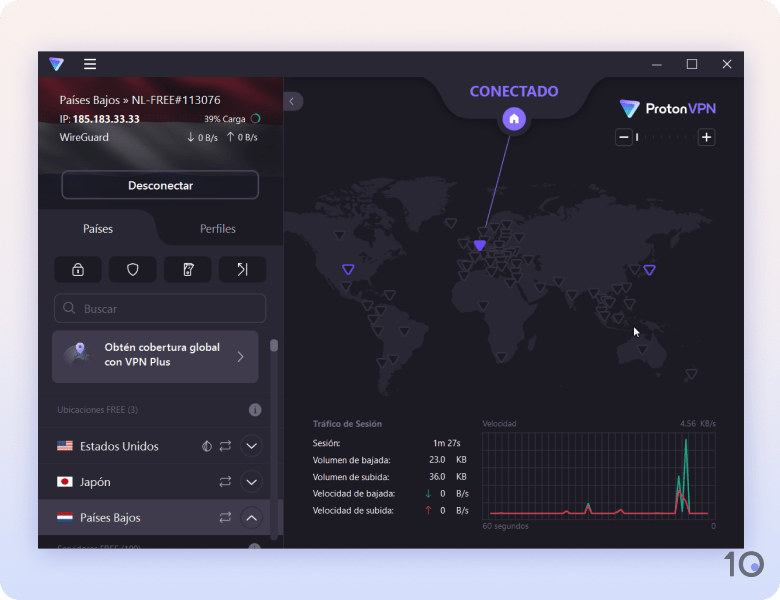
Task: Open the VPN Plus global coverage banner
Action: point(155,357)
